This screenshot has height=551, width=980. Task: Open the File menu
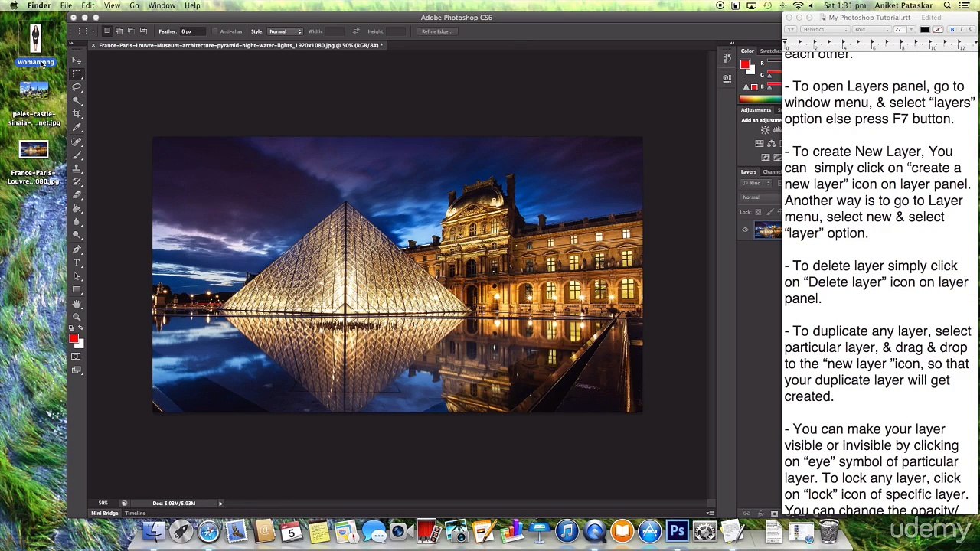click(67, 5)
